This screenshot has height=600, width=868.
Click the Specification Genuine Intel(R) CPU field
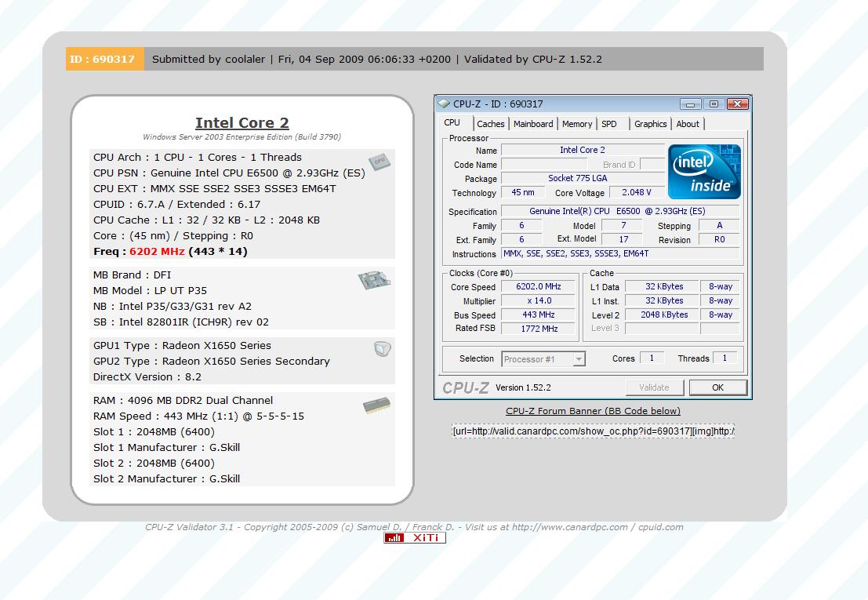(620, 212)
